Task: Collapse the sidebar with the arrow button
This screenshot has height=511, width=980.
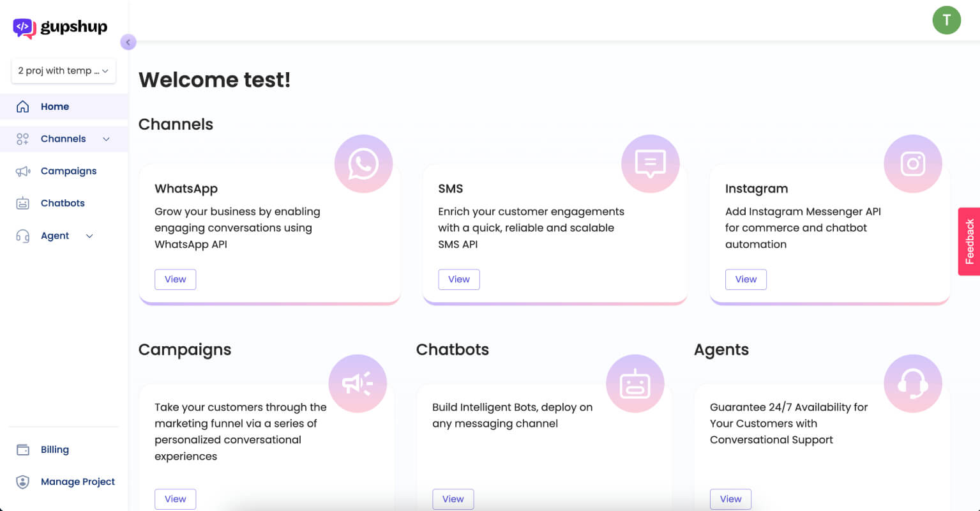Action: pos(128,42)
